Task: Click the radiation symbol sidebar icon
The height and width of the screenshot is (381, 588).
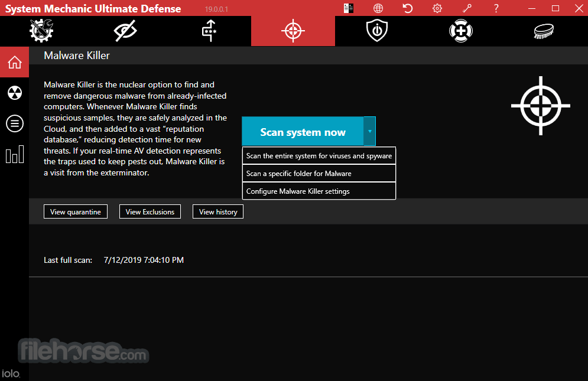Action: click(15, 93)
